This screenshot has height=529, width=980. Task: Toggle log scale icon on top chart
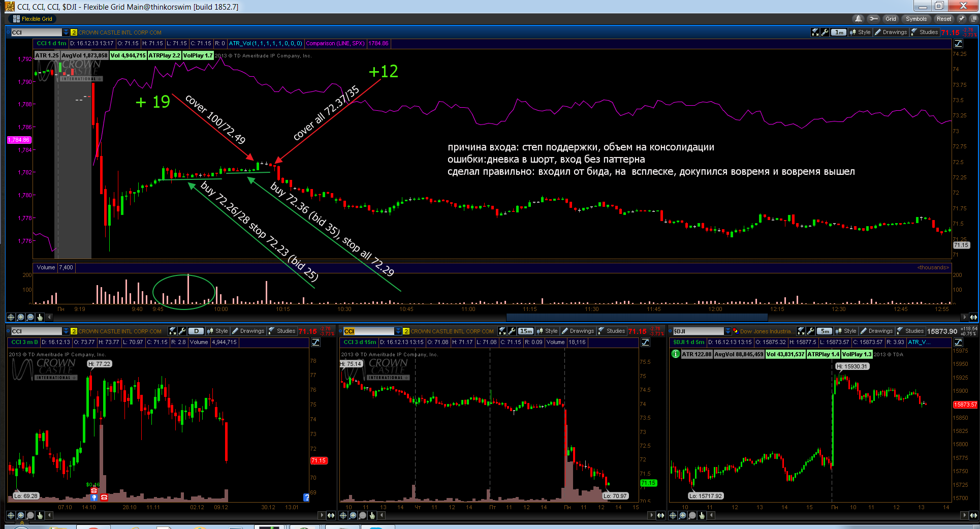[959, 43]
